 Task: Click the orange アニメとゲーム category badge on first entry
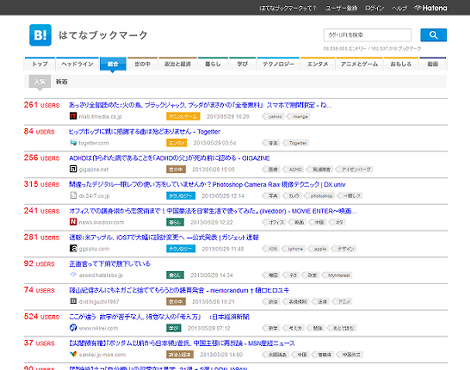click(x=183, y=116)
